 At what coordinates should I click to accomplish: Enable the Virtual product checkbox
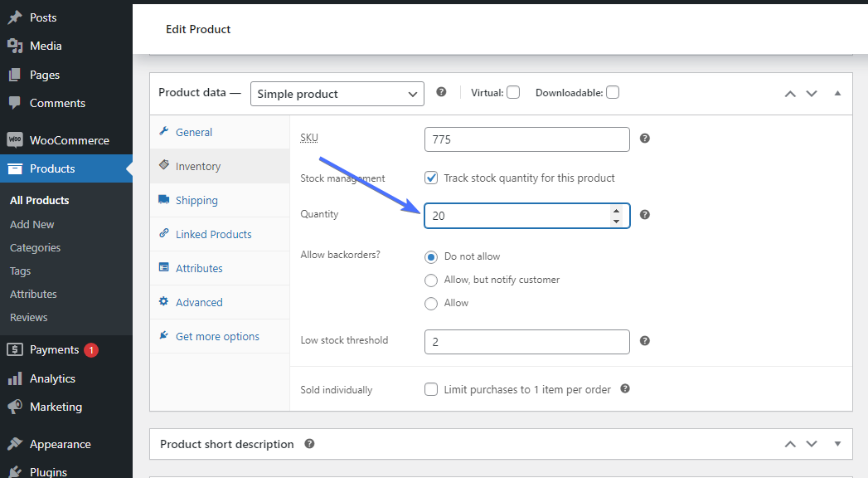point(513,92)
